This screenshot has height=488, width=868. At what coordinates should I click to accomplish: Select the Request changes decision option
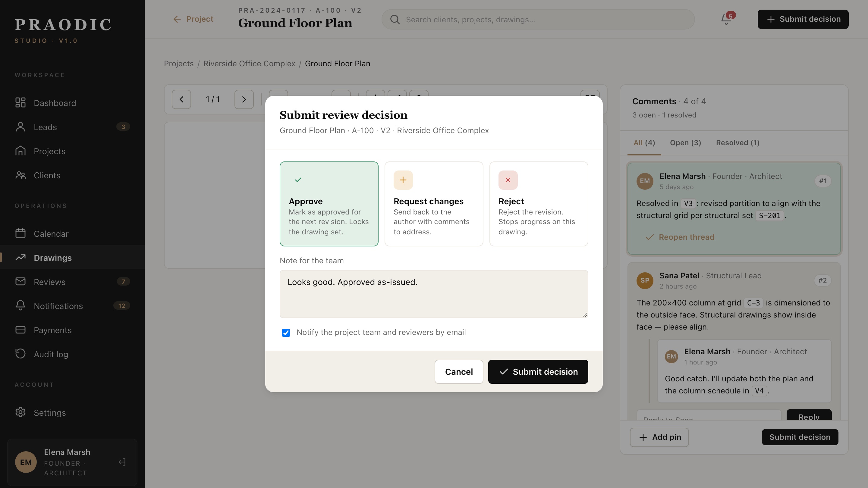(x=434, y=204)
